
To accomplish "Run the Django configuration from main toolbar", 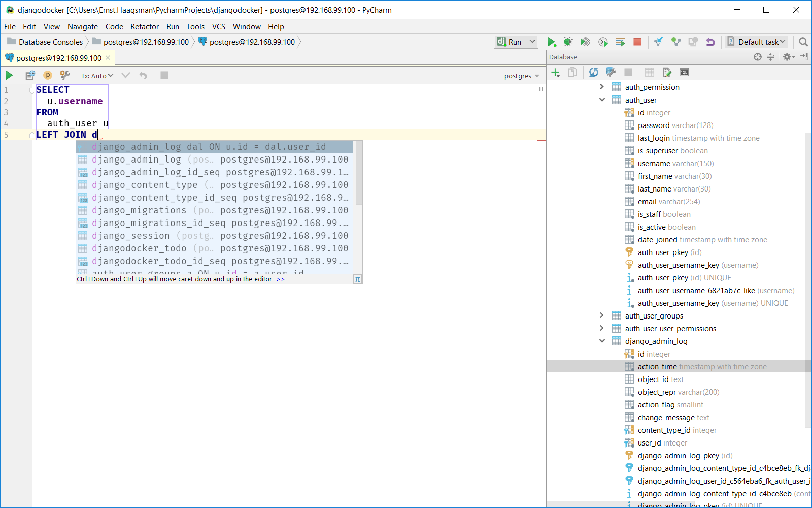I will pyautogui.click(x=552, y=42).
